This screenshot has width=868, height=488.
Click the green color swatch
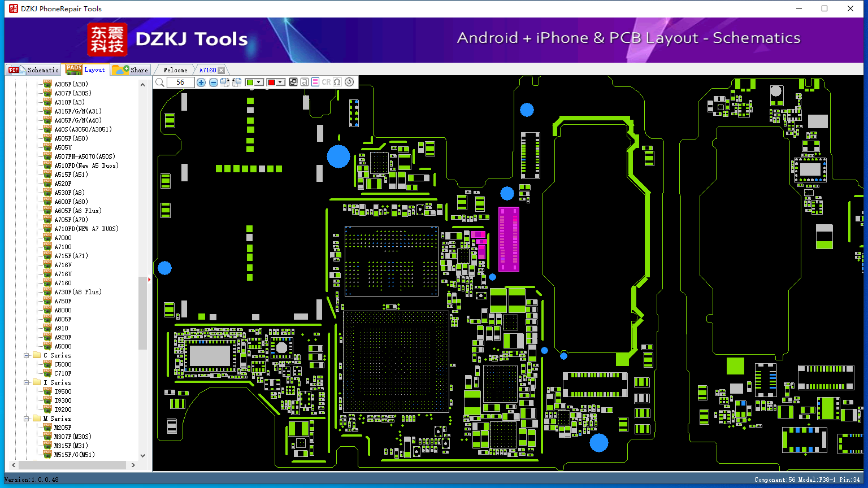(x=250, y=82)
